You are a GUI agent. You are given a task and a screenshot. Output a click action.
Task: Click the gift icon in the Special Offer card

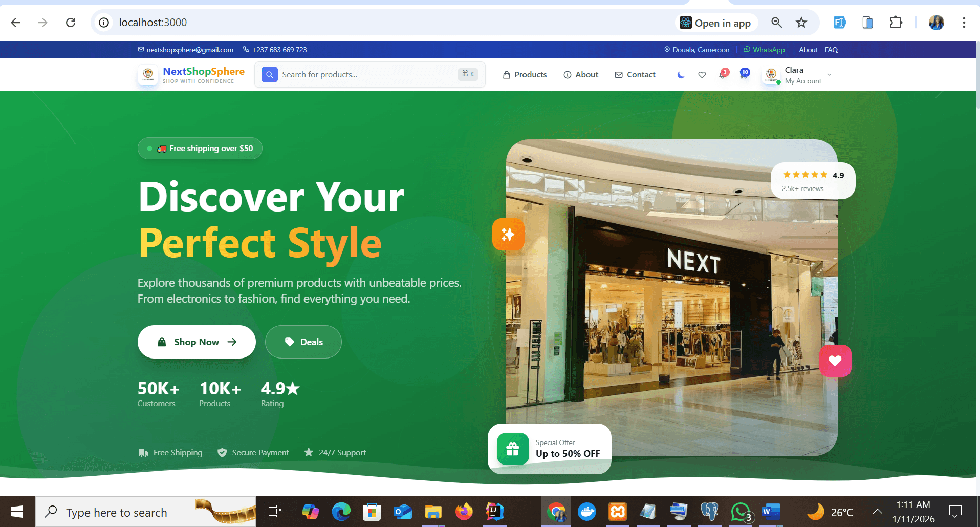coord(512,449)
